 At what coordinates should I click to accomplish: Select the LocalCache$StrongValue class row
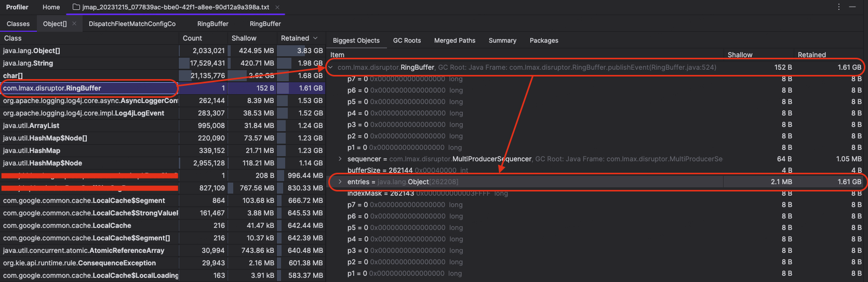coord(163,213)
